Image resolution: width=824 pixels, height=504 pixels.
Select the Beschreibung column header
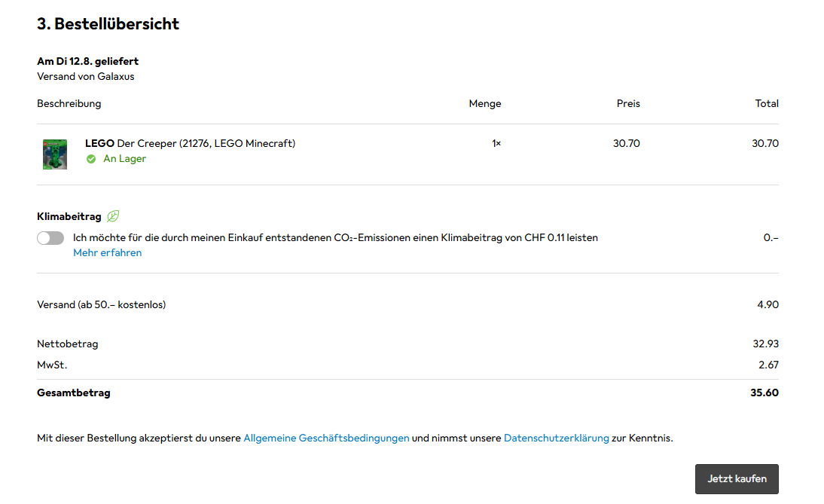(69, 104)
